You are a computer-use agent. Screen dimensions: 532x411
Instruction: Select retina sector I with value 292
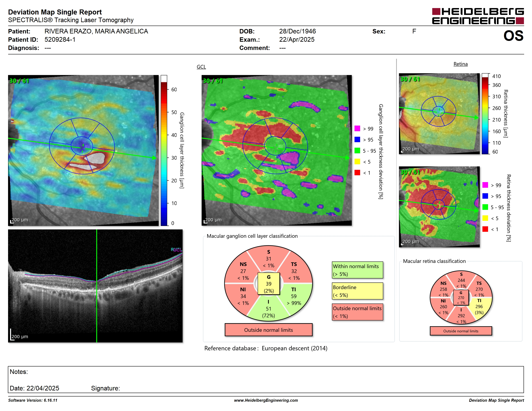point(461,316)
